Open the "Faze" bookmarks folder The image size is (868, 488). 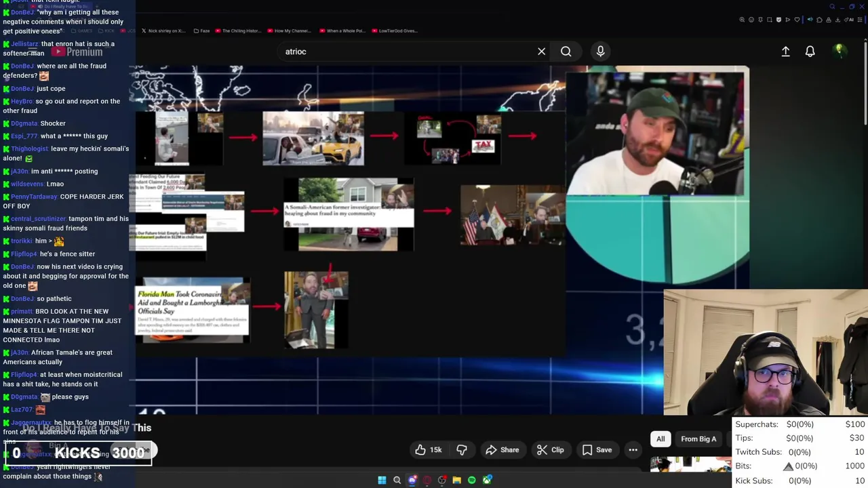click(x=201, y=30)
